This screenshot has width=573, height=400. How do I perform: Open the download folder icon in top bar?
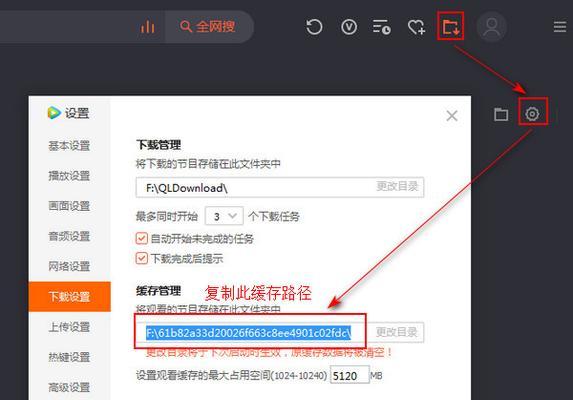[x=451, y=26]
